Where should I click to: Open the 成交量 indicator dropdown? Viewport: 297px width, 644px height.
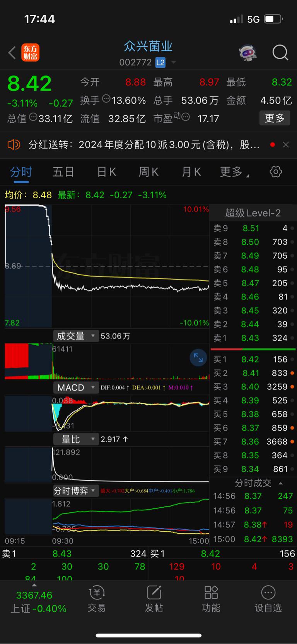pyautogui.click(x=76, y=336)
